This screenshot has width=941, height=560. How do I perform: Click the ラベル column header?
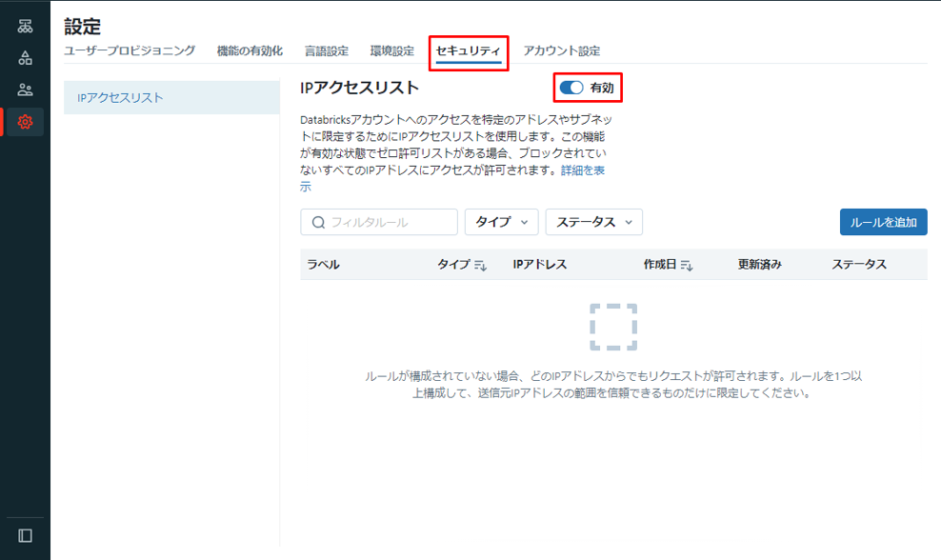(324, 265)
